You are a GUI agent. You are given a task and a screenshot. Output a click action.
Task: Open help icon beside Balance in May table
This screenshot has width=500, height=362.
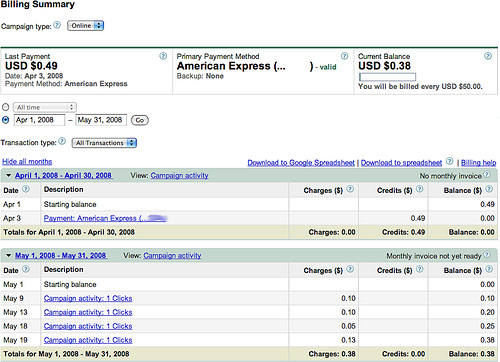pos(489,269)
